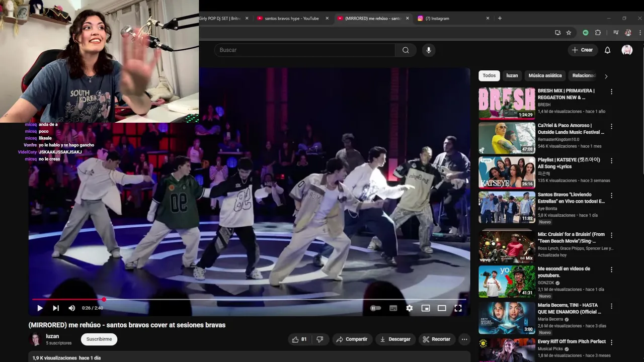Click the green speaker extension icon
The height and width of the screenshot is (362, 644).
point(586,33)
